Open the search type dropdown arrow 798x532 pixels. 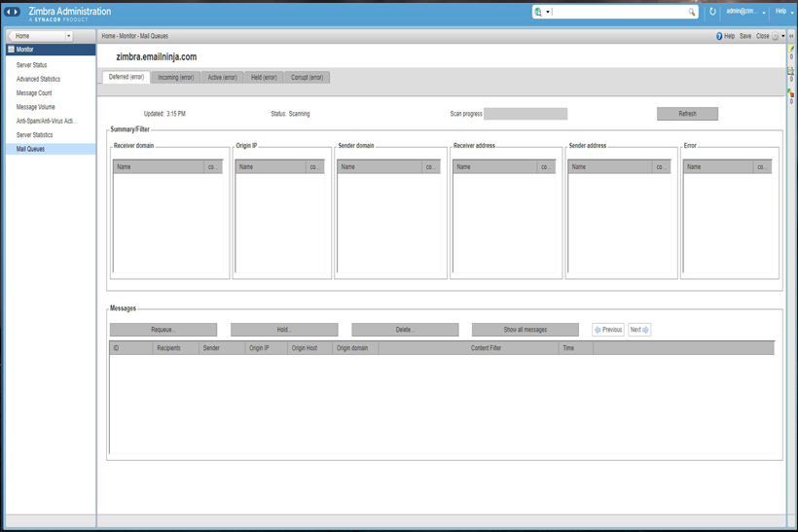[548, 12]
